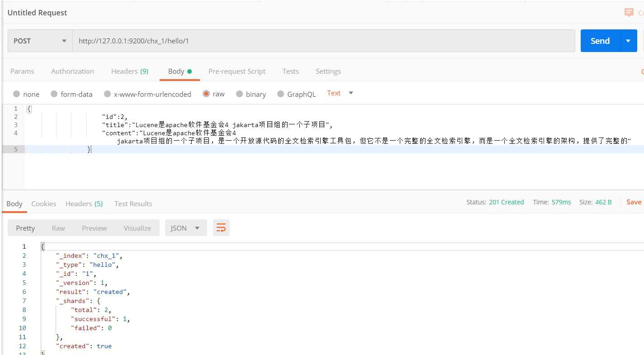This screenshot has width=644, height=355.
Task: Choose the binary body option
Action: pyautogui.click(x=239, y=94)
